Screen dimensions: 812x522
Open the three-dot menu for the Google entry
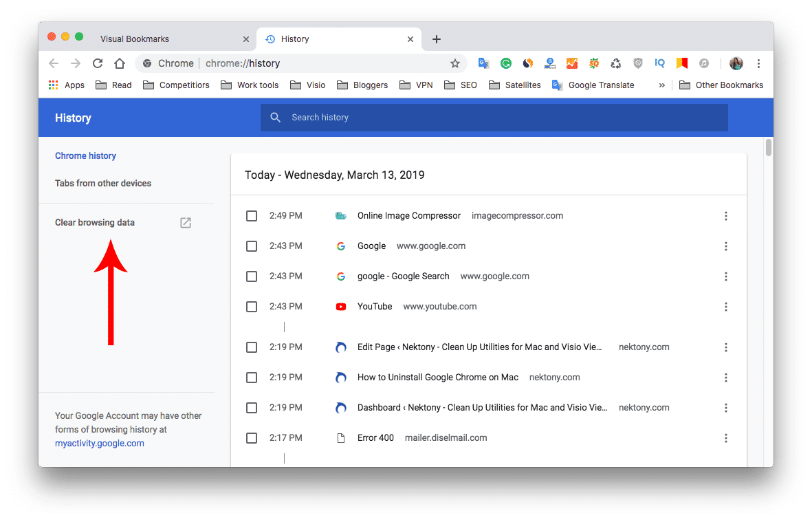click(x=726, y=246)
